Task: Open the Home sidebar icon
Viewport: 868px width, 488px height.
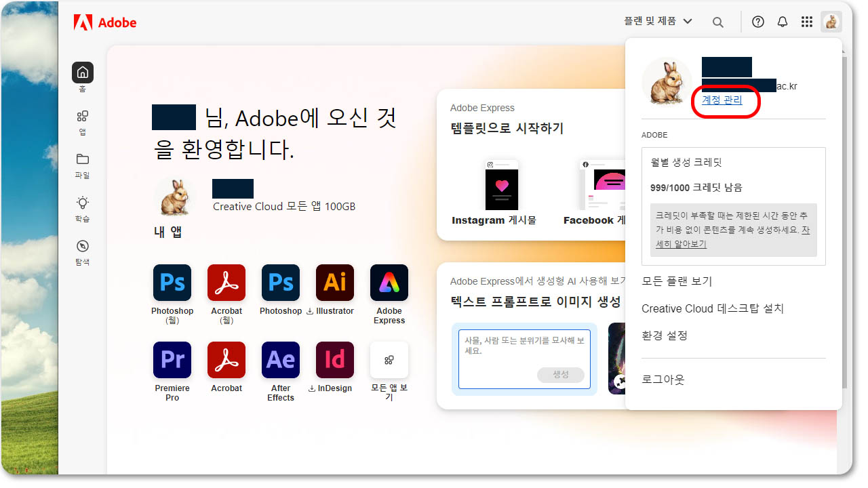Action: click(x=83, y=73)
